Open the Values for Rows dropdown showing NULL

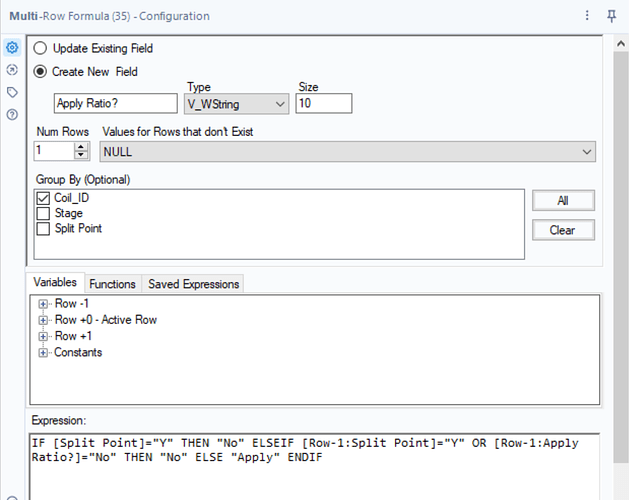(348, 152)
